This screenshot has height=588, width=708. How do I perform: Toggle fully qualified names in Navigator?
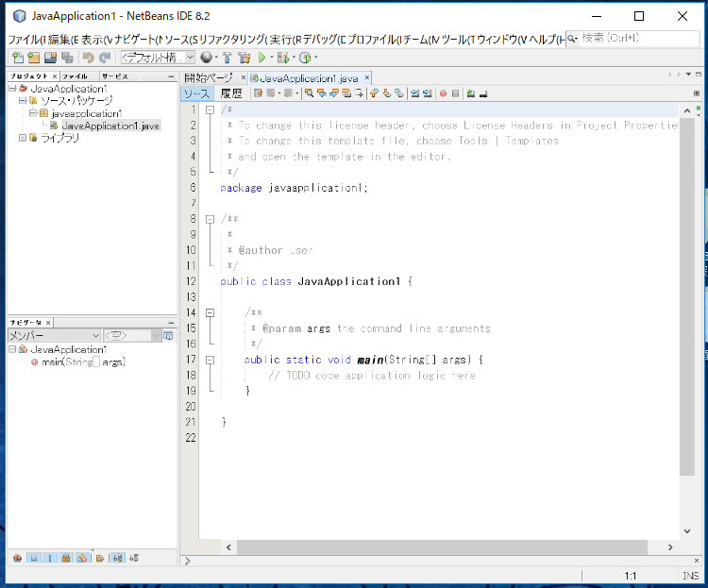click(100, 558)
